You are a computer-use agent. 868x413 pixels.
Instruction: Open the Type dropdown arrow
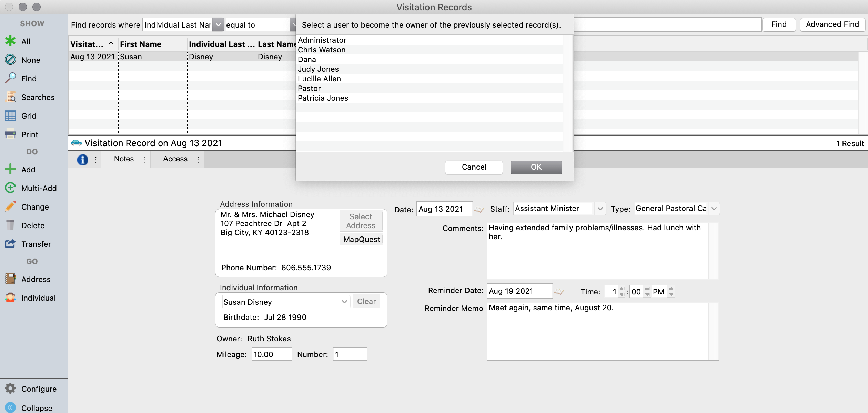click(x=714, y=209)
